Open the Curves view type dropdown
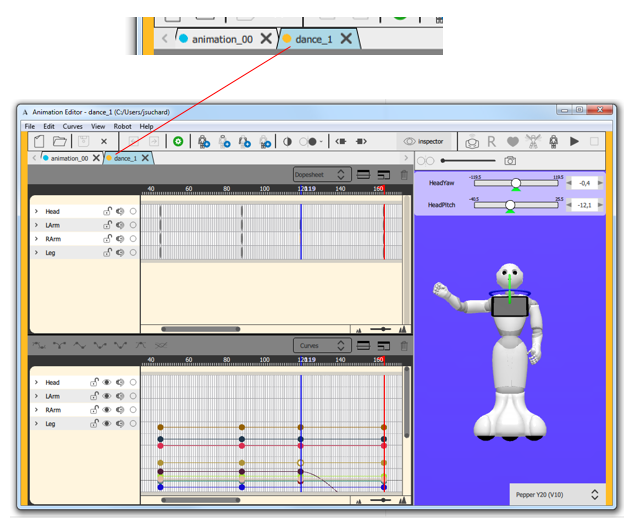Viewport: 627px width, 525px height. click(x=322, y=345)
